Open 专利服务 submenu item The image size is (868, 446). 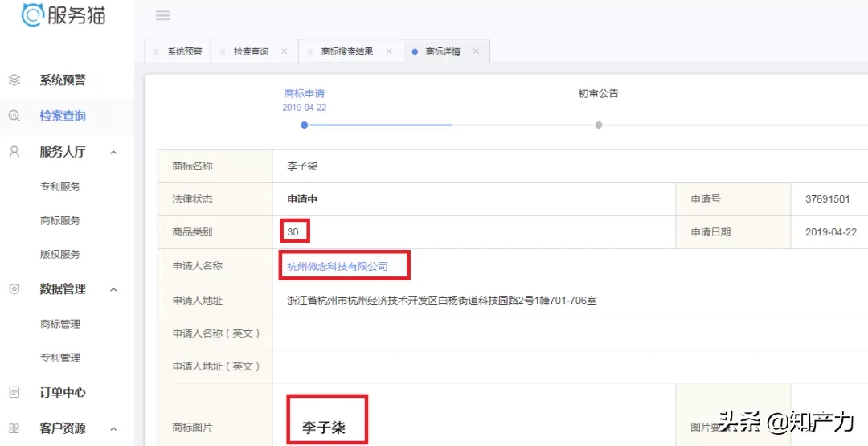point(60,187)
